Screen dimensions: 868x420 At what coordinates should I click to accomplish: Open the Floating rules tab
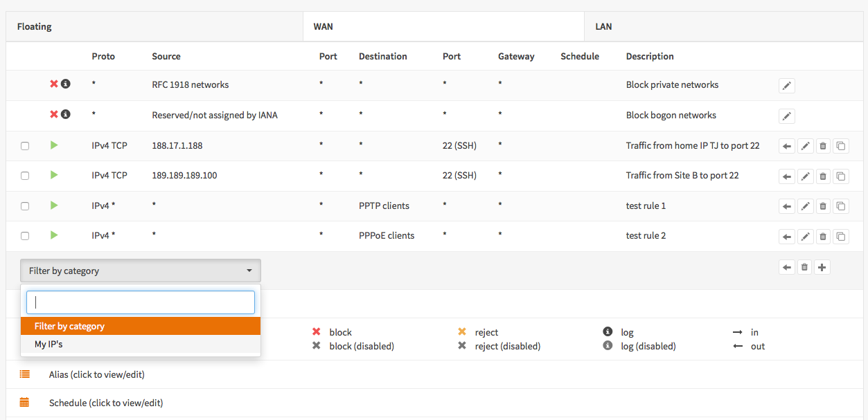point(35,27)
